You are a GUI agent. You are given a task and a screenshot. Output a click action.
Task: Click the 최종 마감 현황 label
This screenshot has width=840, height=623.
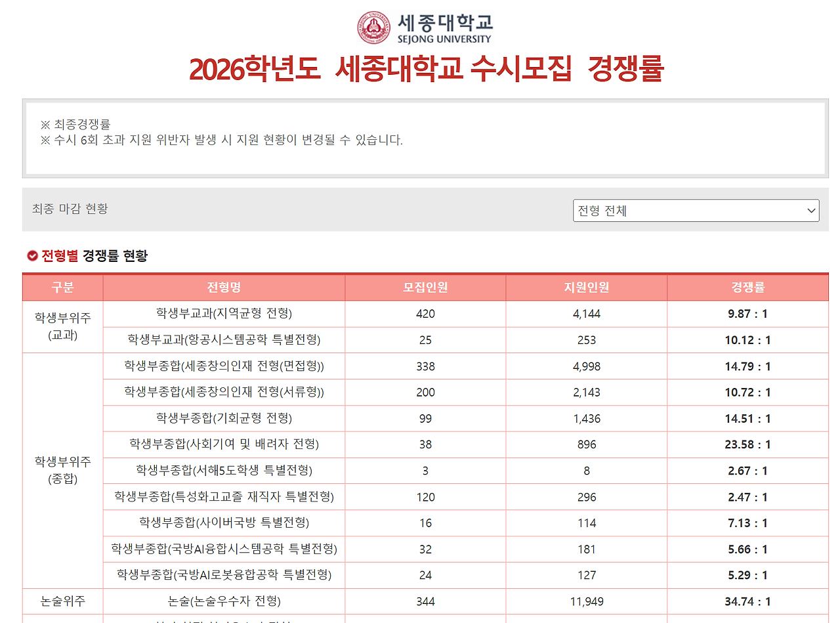70,209
